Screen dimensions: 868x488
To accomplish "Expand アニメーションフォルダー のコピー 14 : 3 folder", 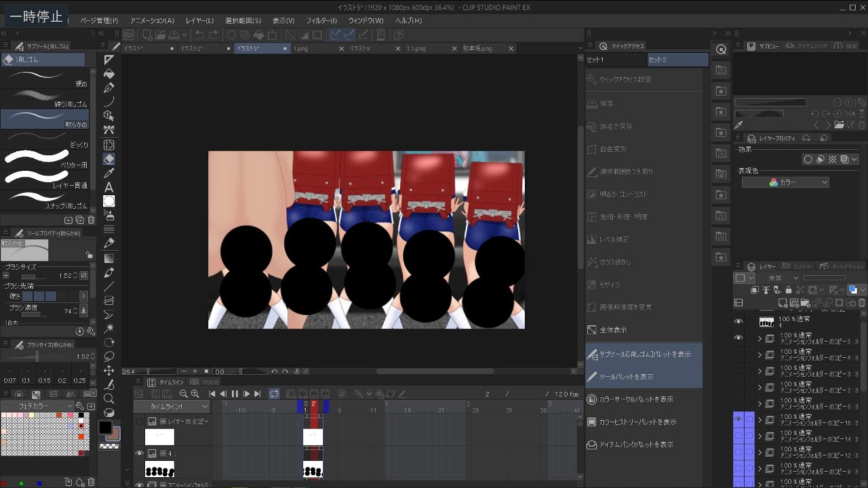I will coord(759,436).
